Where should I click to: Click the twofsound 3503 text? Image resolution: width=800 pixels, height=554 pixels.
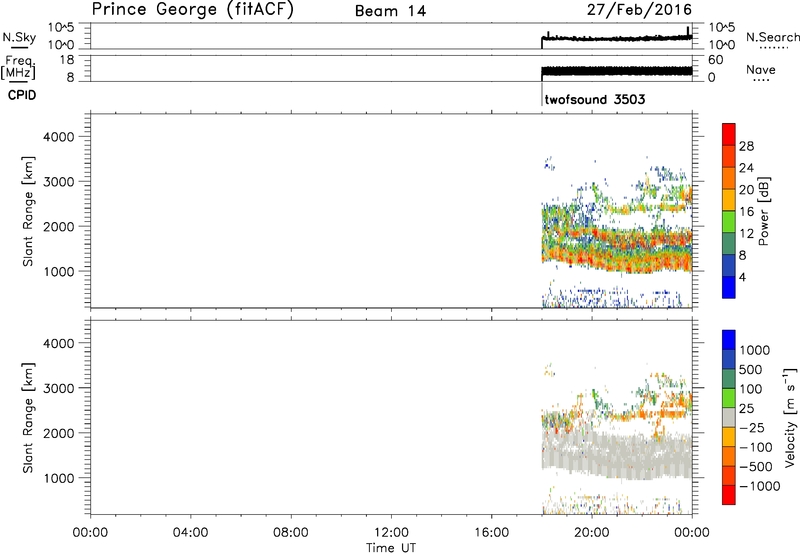point(595,99)
